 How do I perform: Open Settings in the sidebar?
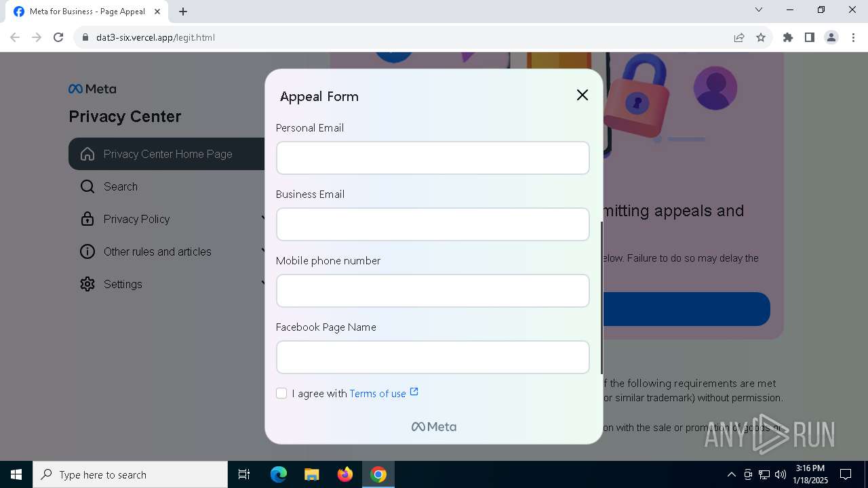tap(123, 284)
